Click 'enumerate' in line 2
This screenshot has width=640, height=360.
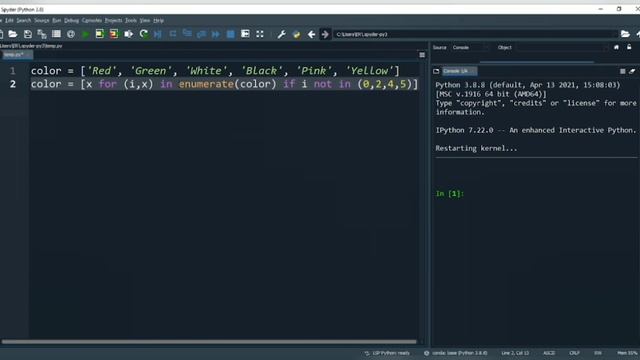tap(206, 84)
